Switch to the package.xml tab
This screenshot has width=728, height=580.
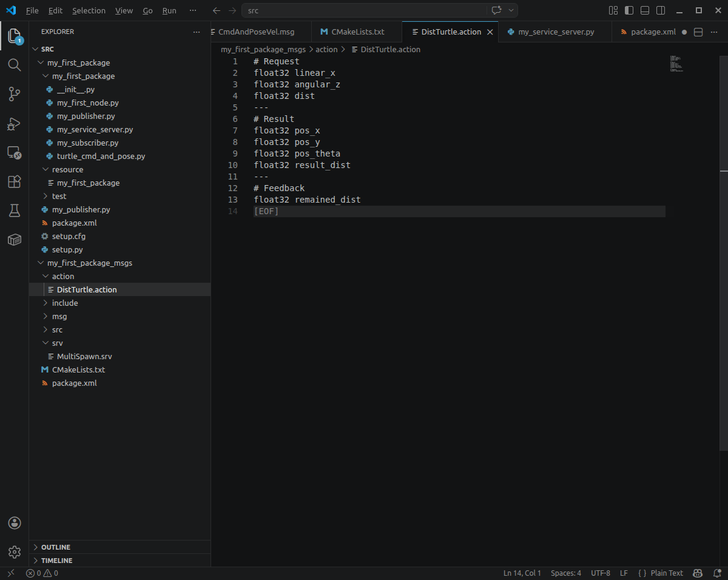[653, 32]
